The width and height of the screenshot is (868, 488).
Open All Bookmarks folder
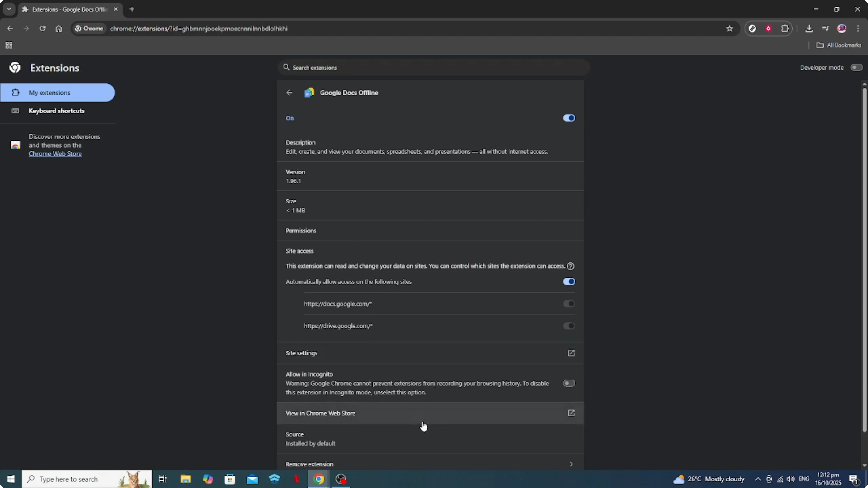pyautogui.click(x=839, y=45)
